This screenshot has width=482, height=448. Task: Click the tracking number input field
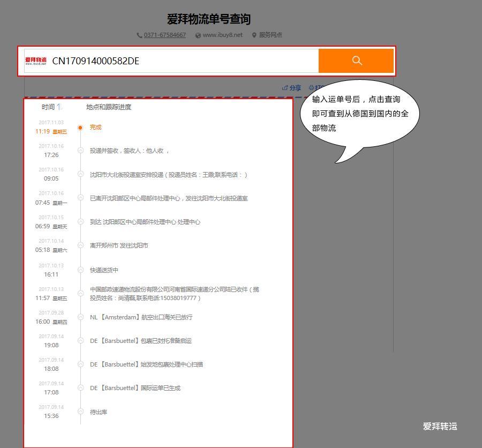point(182,61)
